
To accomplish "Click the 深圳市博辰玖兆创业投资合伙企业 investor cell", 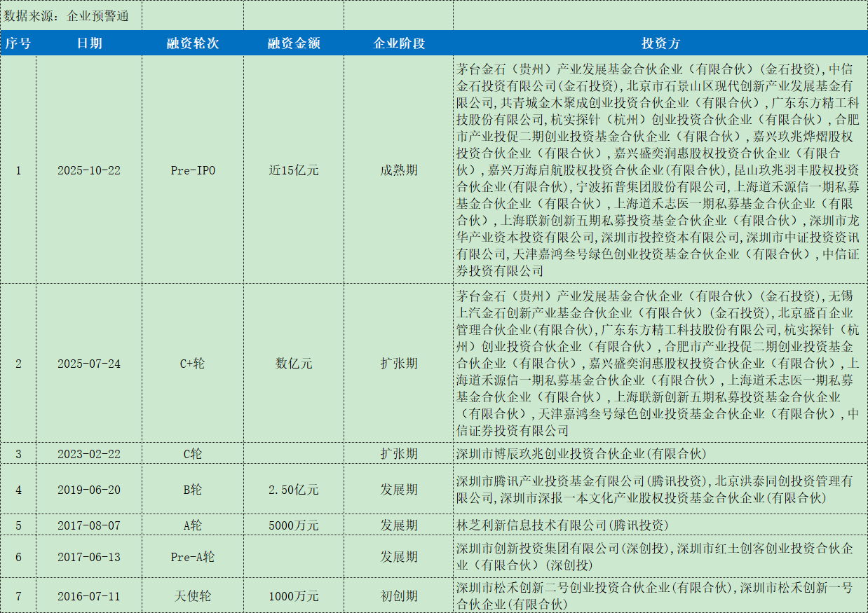I will (660, 454).
